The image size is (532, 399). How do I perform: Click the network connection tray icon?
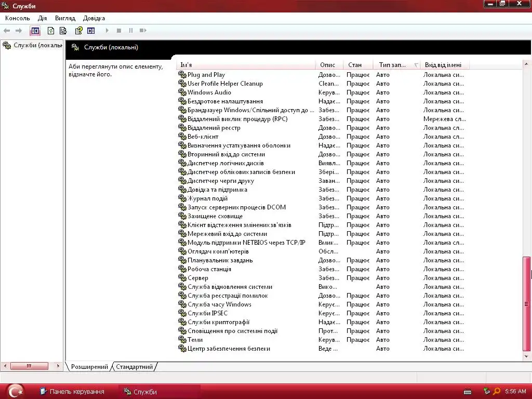tap(487, 391)
